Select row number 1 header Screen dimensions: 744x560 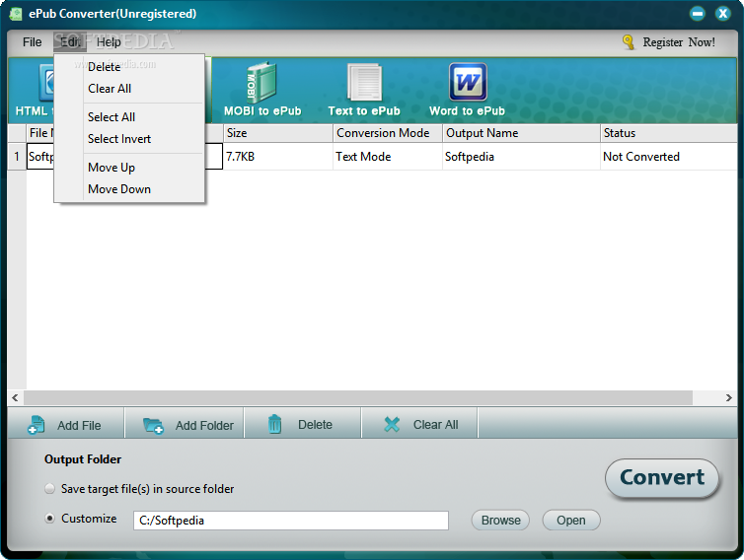click(17, 157)
